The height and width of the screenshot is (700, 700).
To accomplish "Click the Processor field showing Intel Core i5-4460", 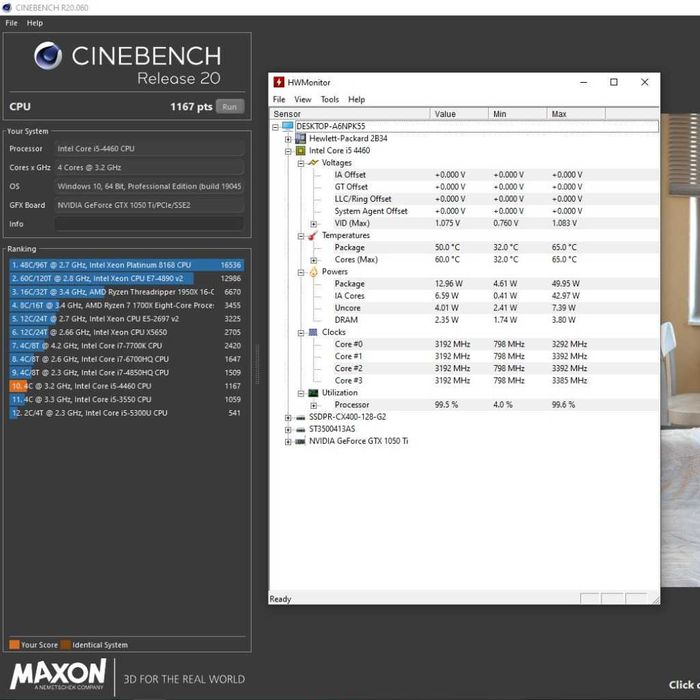I will [150, 149].
